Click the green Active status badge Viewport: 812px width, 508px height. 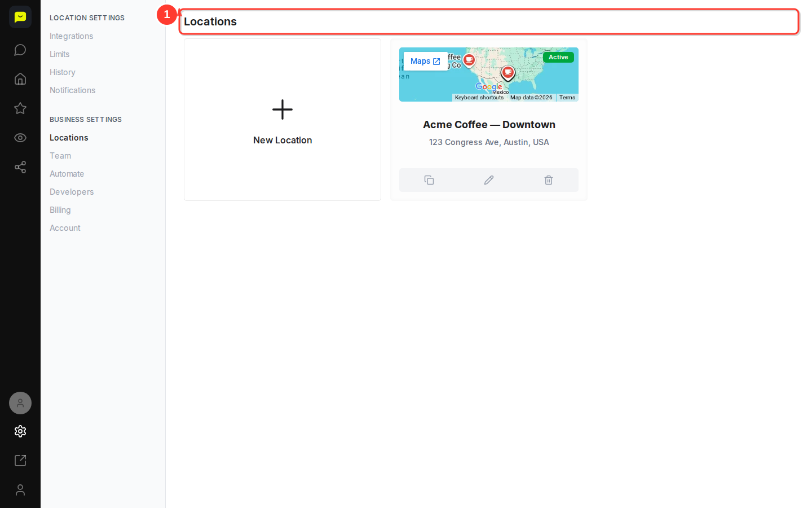click(x=558, y=57)
